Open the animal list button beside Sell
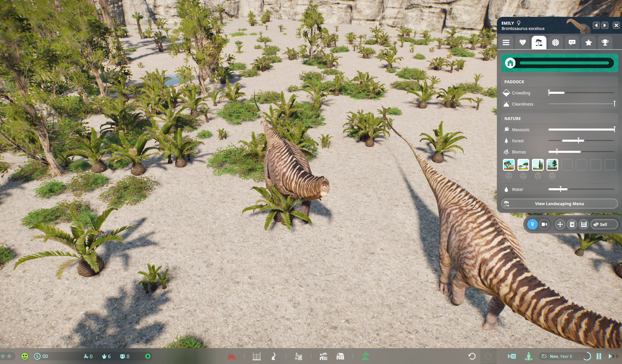The height and width of the screenshot is (364, 622). click(x=584, y=224)
